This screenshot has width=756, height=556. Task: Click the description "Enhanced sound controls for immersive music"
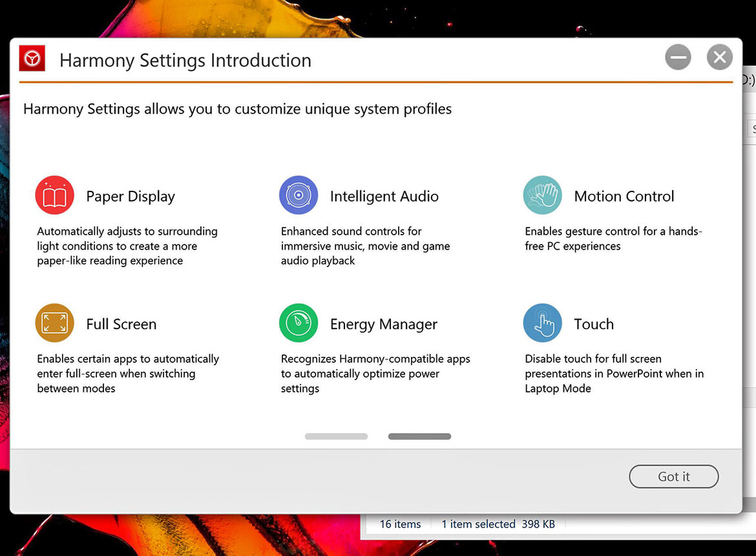(366, 246)
